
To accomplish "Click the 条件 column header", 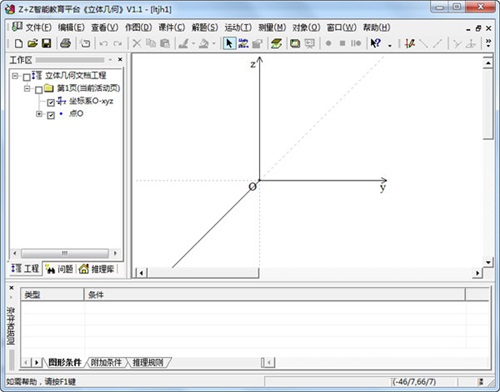I will coord(275,295).
